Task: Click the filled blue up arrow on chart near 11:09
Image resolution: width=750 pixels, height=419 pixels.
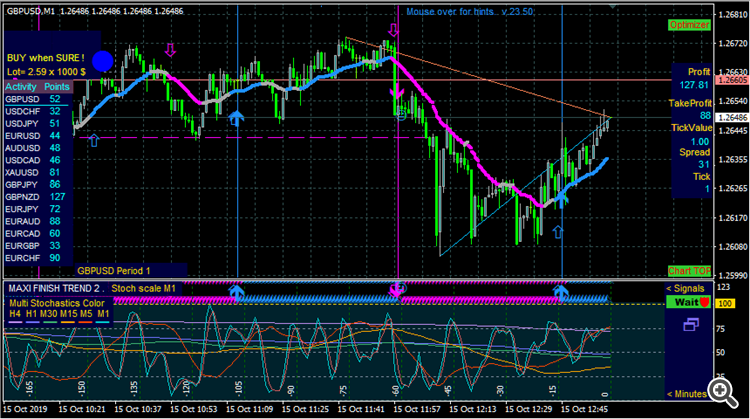Action: click(236, 117)
